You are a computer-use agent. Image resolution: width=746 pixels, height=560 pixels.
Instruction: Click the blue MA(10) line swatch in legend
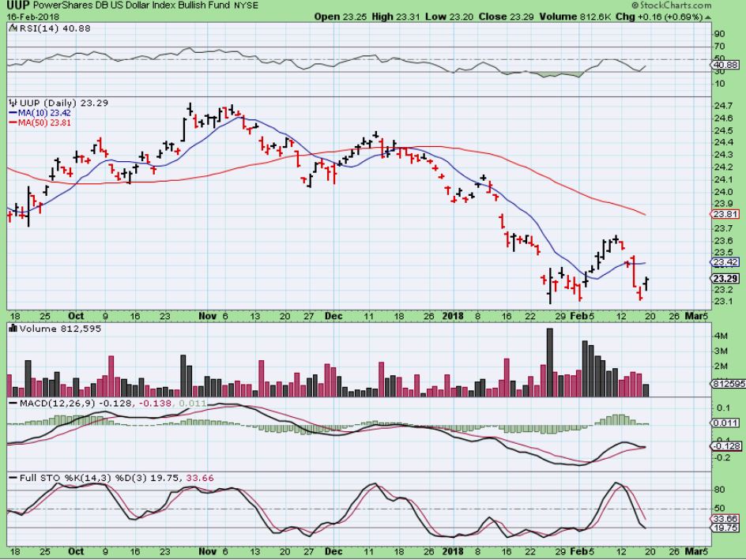tap(13, 113)
